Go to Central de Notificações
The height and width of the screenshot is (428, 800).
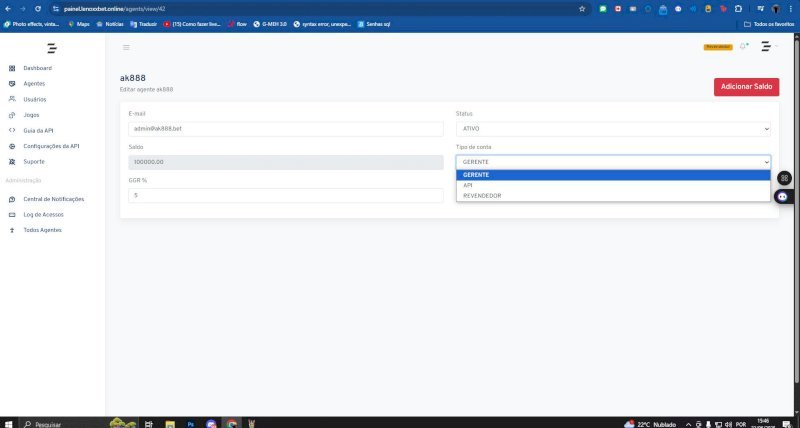pyautogui.click(x=53, y=199)
